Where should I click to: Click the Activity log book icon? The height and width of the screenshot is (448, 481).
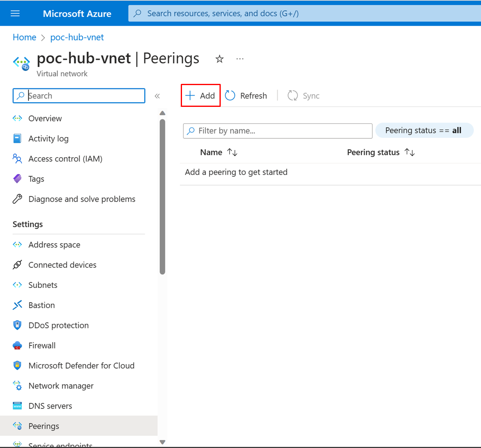coord(17,139)
